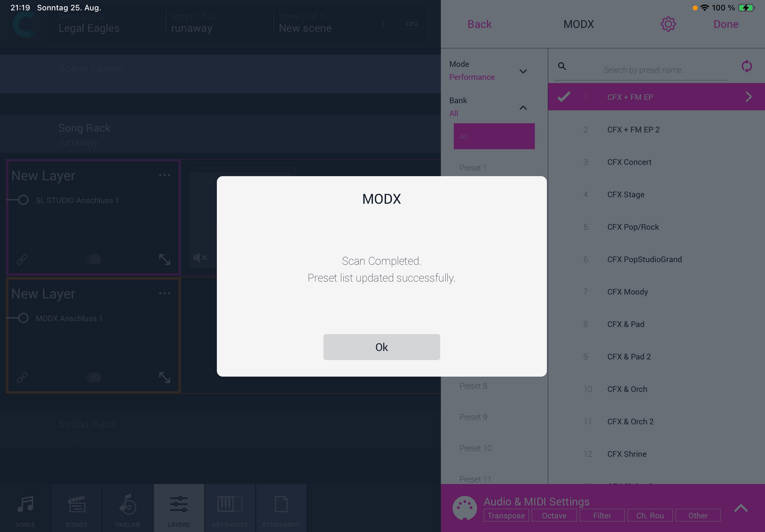Switch to the Attachment tab
This screenshot has width=765, height=532.
281,508
